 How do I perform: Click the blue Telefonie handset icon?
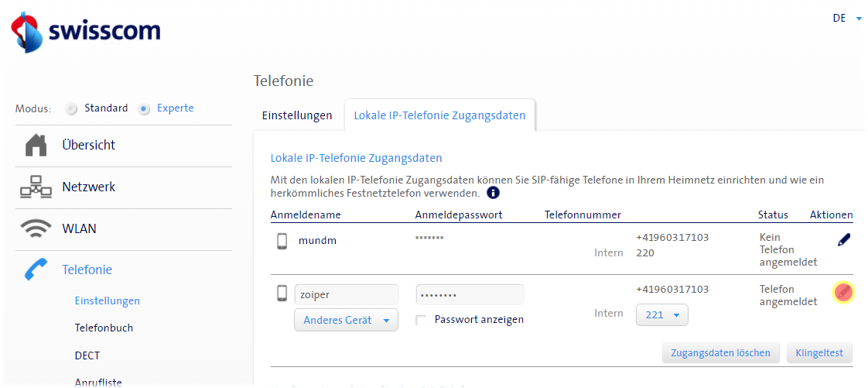coord(36,270)
